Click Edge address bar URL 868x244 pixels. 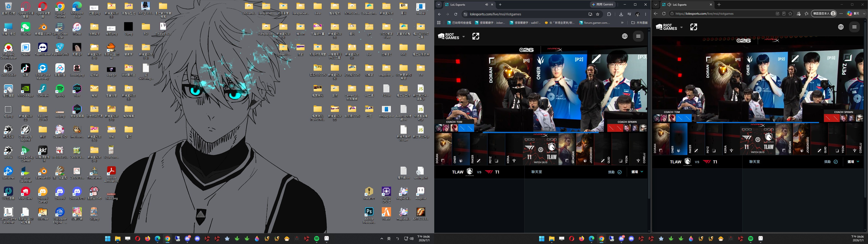705,14
